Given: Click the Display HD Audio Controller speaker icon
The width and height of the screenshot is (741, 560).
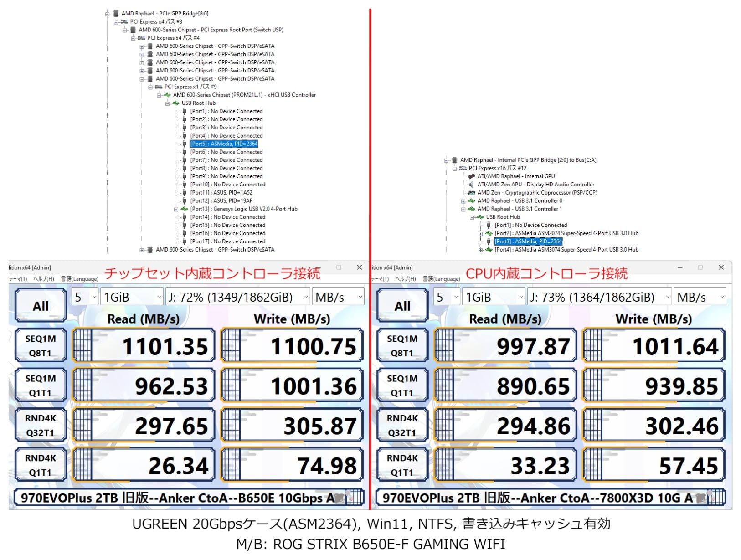Looking at the screenshot, I should coord(472,185).
